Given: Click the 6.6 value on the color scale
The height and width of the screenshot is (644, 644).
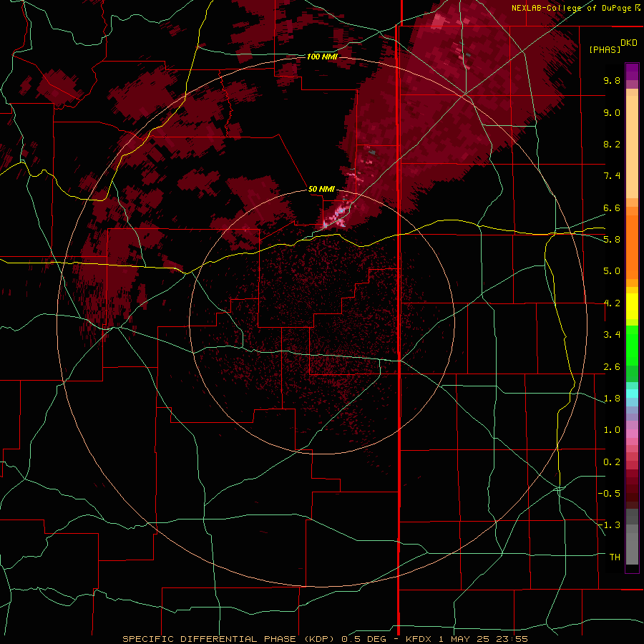Looking at the screenshot, I should coord(612,208).
